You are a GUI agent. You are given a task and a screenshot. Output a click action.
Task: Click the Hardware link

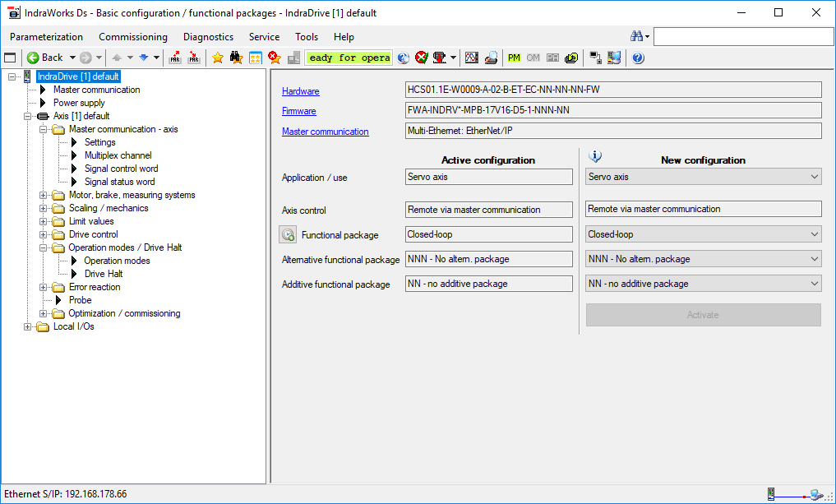(301, 91)
